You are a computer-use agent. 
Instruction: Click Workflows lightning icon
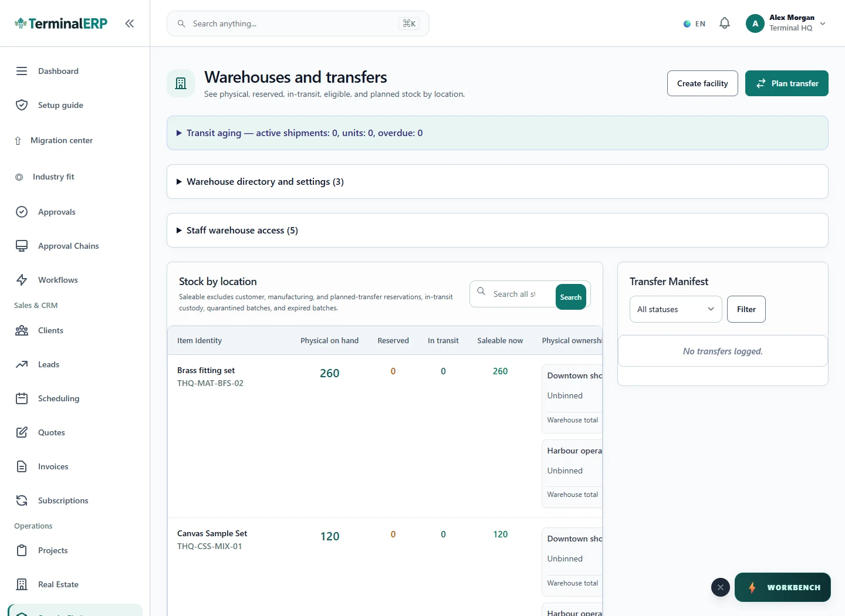[x=22, y=280]
